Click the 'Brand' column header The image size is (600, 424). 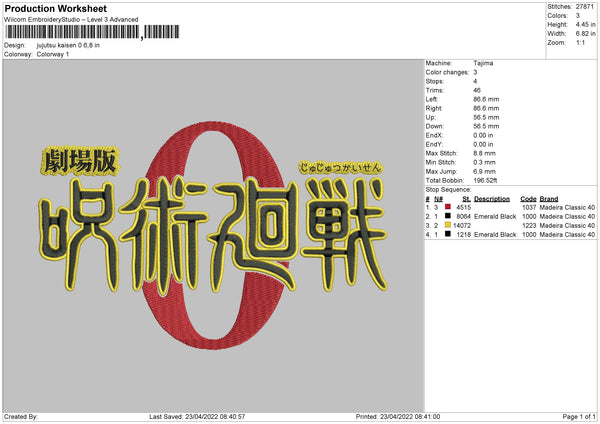[549, 199]
